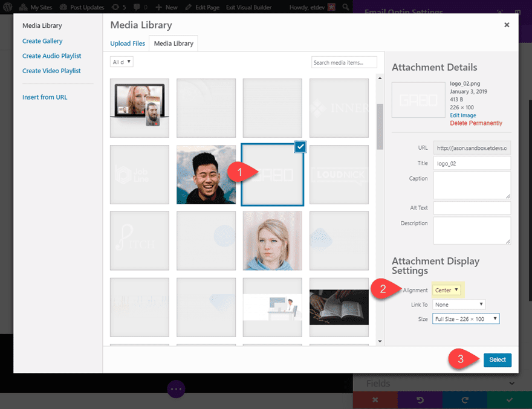Save settings with the green checkmark button
This screenshot has height=409, width=532.
508,400
